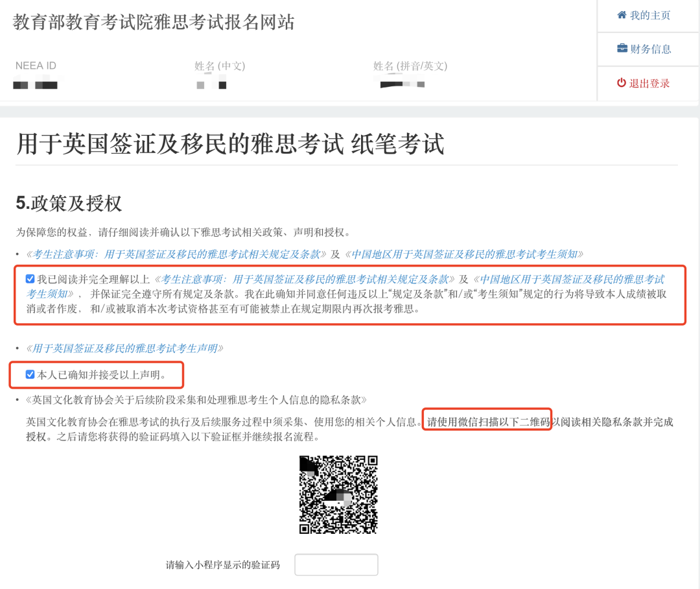The image size is (700, 589).
Task: Click the 教育部教育考试院雅思考试报名网站 site title
Action: pos(154,23)
